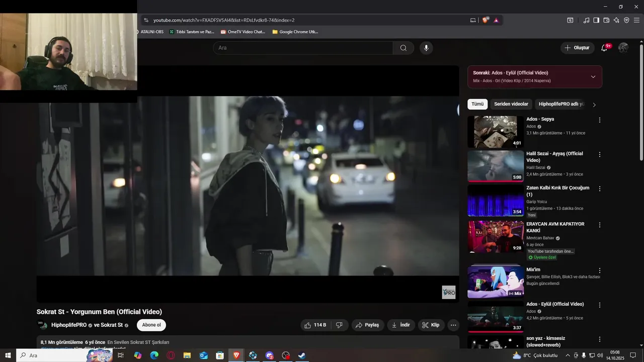Open Brave Leo AI sparkle icon
Screen dimensions: 644x362
click(616, 20)
